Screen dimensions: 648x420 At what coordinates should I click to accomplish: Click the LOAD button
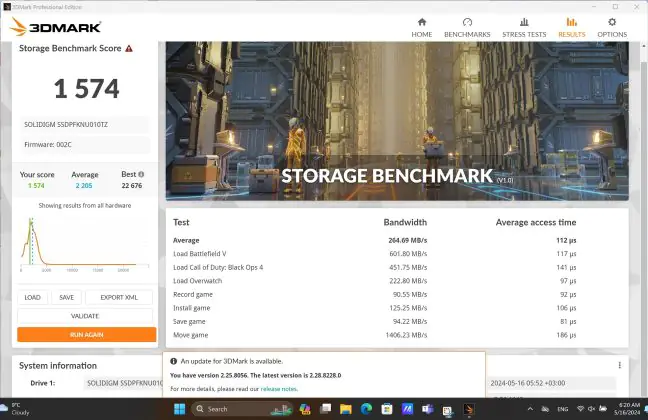(33, 297)
